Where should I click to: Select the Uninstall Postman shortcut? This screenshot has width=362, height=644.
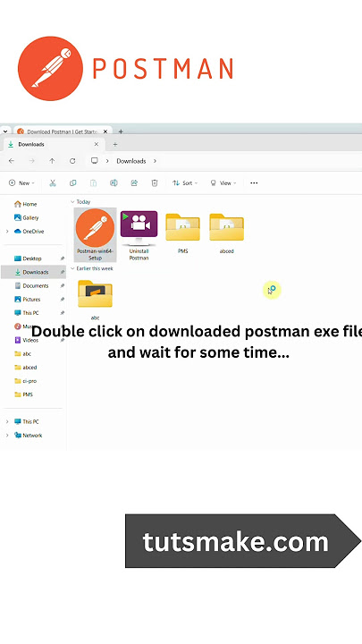pyautogui.click(x=139, y=235)
